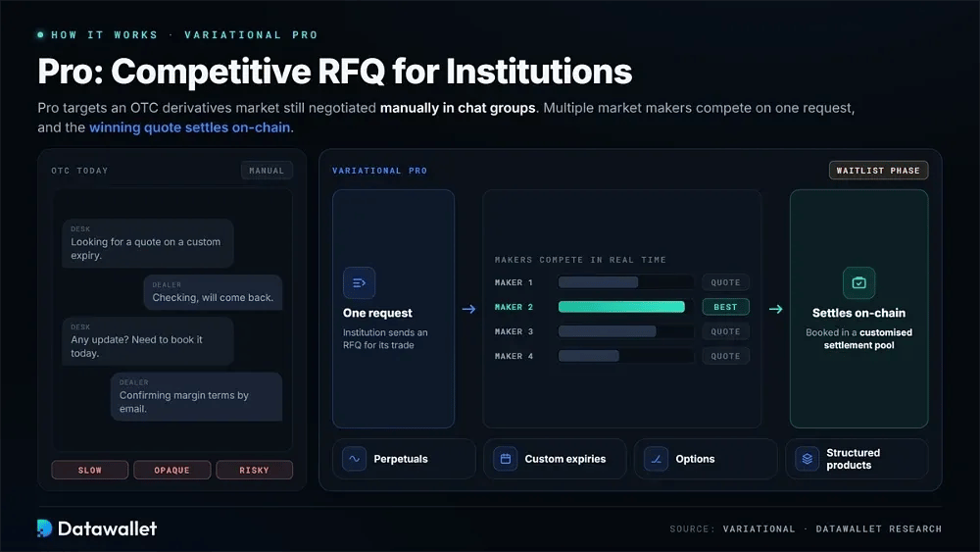This screenshot has width=980, height=552.
Task: Click the Perpetuals wave icon
Action: tap(355, 459)
